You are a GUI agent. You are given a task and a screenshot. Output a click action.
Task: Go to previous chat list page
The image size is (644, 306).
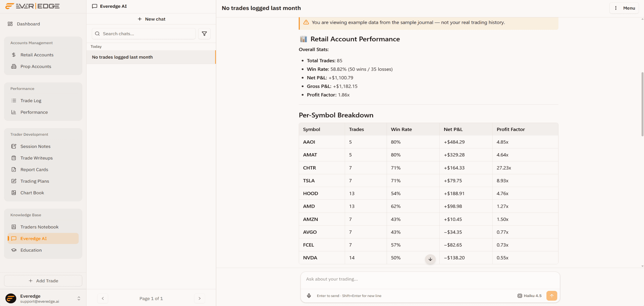coord(103,298)
